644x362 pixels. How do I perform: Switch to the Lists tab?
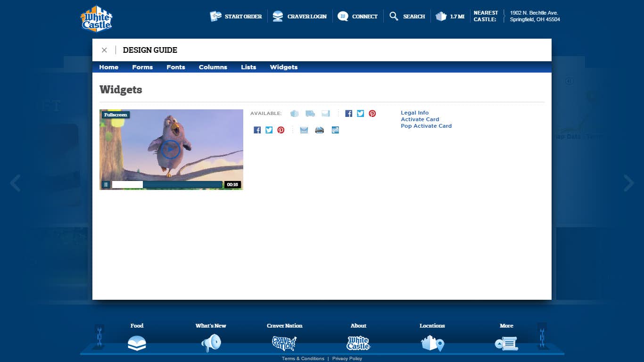pyautogui.click(x=248, y=67)
